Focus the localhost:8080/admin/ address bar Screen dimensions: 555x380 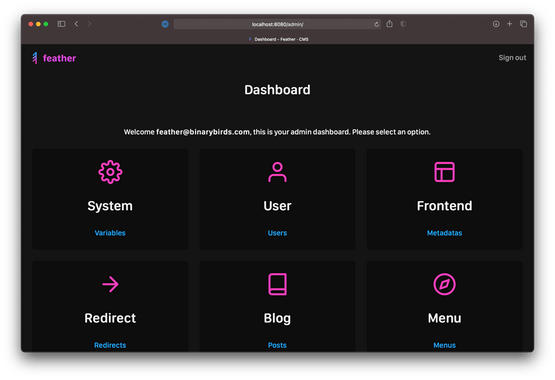pos(278,24)
